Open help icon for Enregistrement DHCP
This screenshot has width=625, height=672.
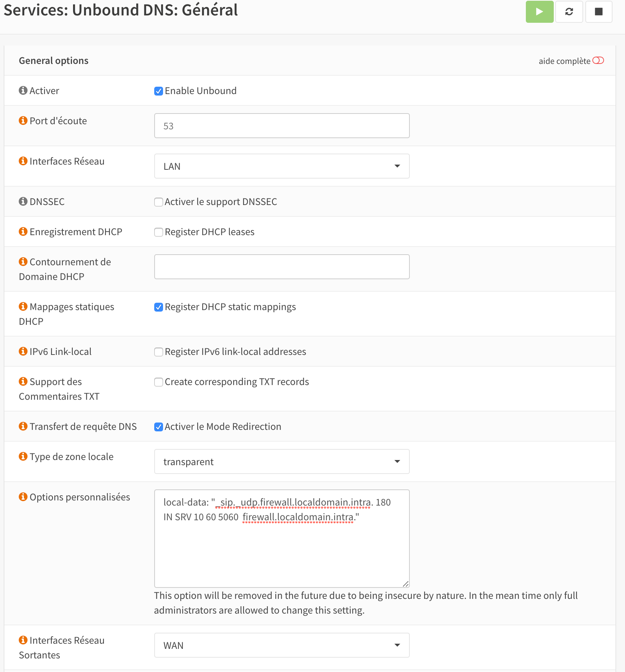click(23, 231)
